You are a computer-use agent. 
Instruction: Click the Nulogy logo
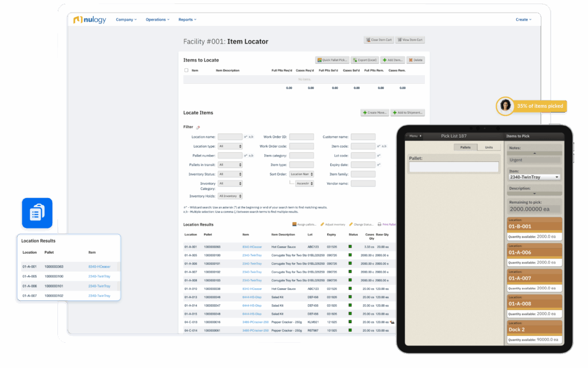pos(90,20)
